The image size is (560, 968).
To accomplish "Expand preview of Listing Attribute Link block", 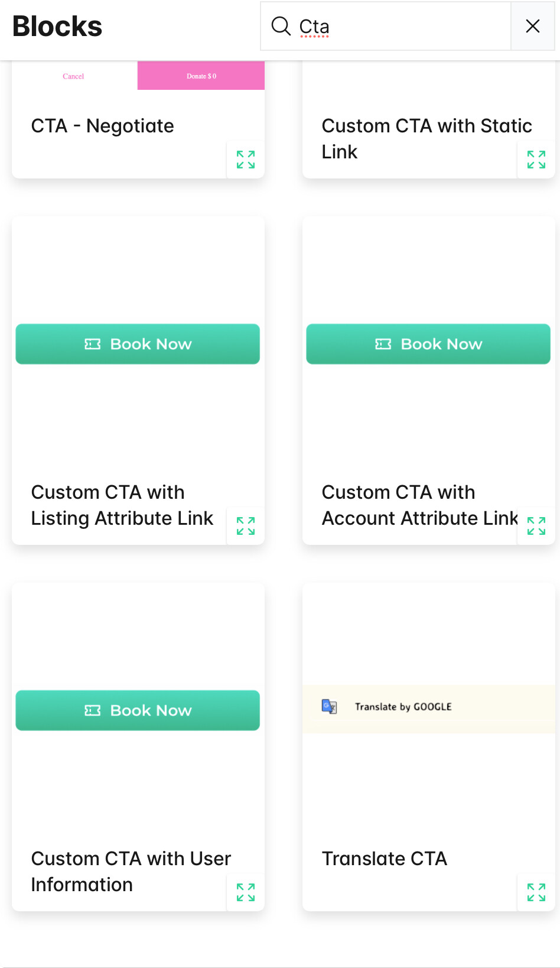I will [x=246, y=526].
